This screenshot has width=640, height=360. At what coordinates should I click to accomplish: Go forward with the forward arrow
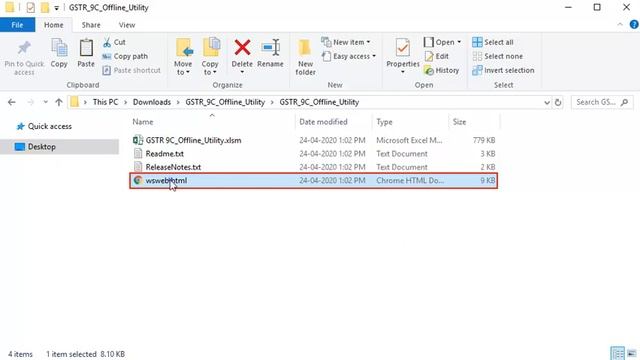click(x=30, y=102)
